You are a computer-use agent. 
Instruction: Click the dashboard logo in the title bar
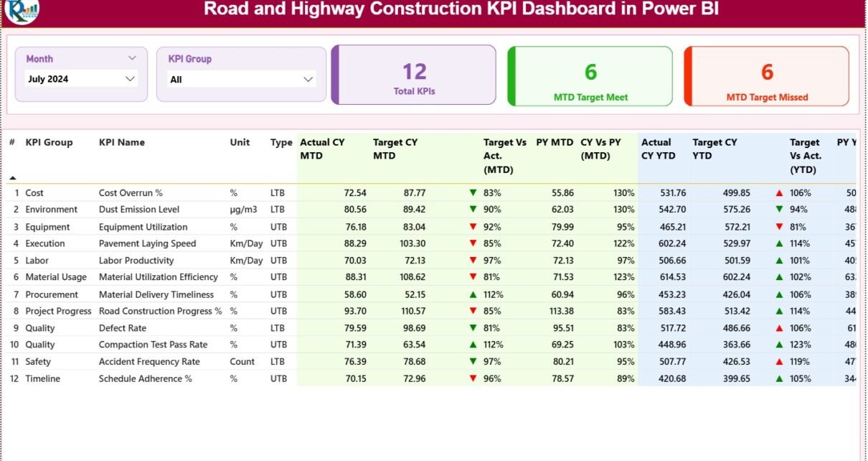coord(22,10)
